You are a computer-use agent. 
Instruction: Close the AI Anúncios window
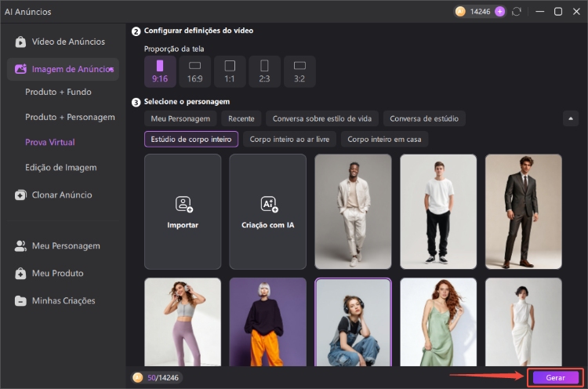(577, 12)
